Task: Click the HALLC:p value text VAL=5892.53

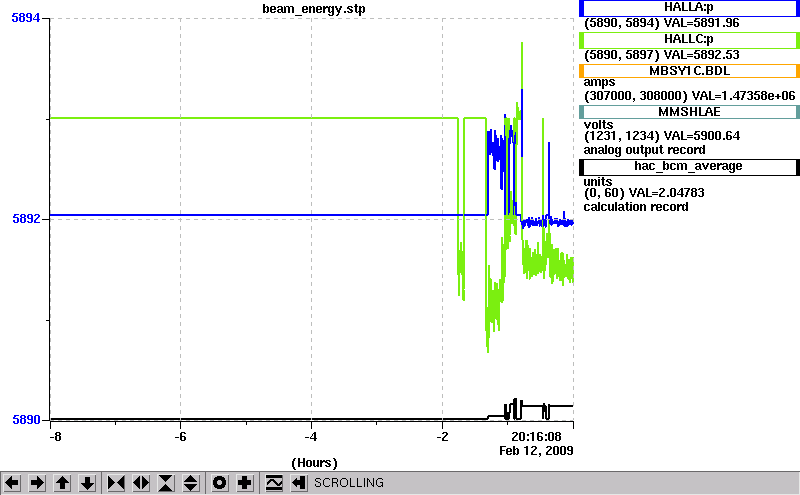Action: (702, 55)
